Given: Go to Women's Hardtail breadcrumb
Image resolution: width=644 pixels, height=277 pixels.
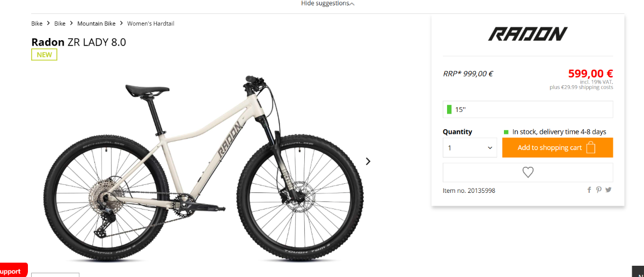Looking at the screenshot, I should coord(151,24).
